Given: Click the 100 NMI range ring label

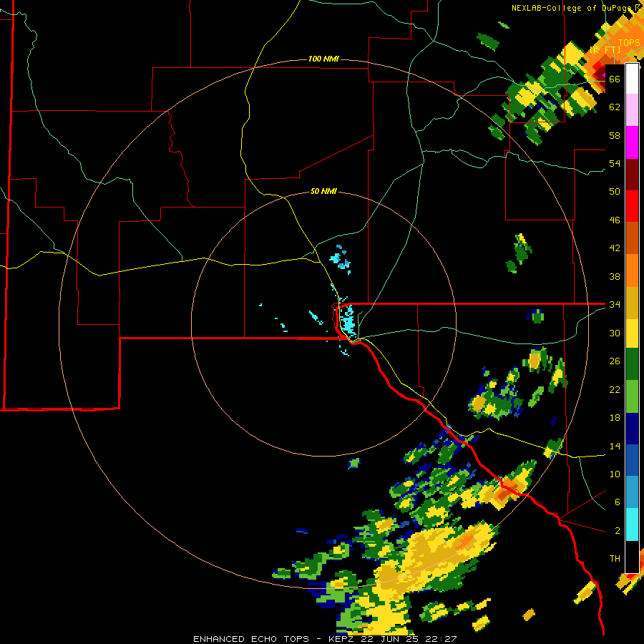Looking at the screenshot, I should point(323,59).
